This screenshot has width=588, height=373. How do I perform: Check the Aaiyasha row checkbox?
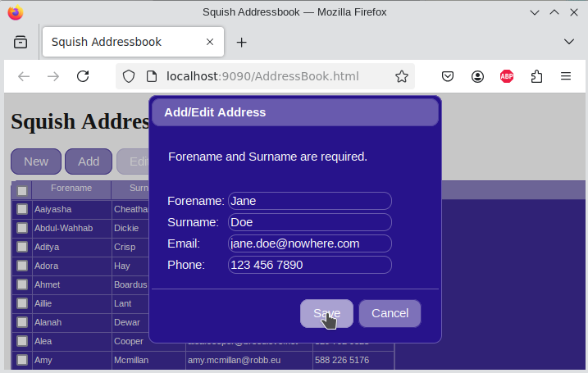22,209
